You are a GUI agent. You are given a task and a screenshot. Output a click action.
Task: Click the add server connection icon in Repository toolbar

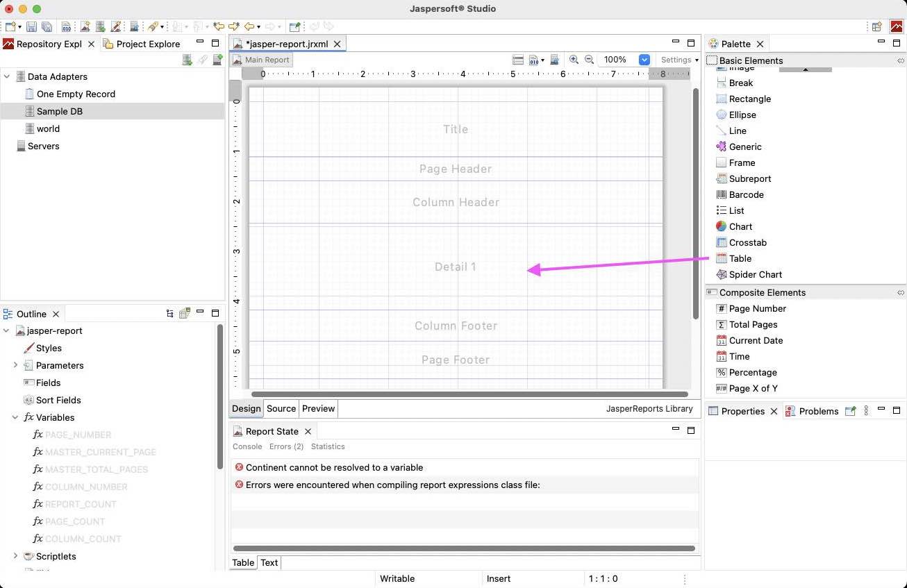pos(217,60)
